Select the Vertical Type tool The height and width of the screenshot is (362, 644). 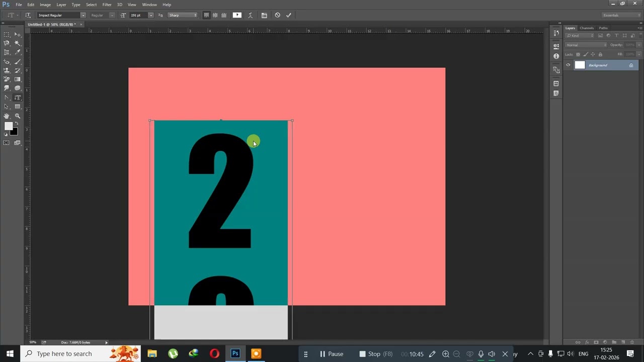pyautogui.click(x=18, y=98)
